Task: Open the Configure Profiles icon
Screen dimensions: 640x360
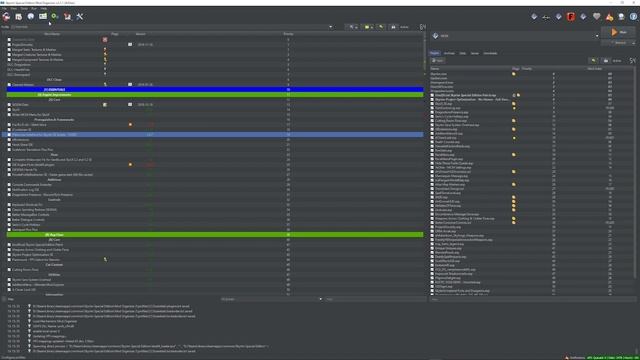Action: click(43, 17)
